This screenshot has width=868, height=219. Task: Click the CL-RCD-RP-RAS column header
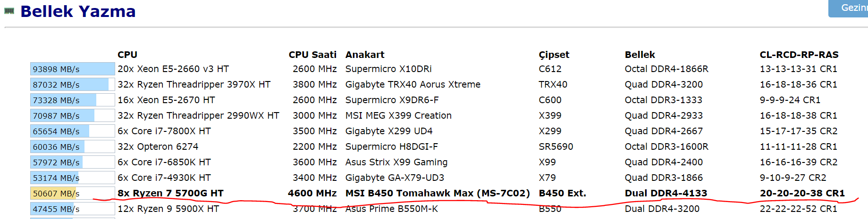(x=799, y=55)
